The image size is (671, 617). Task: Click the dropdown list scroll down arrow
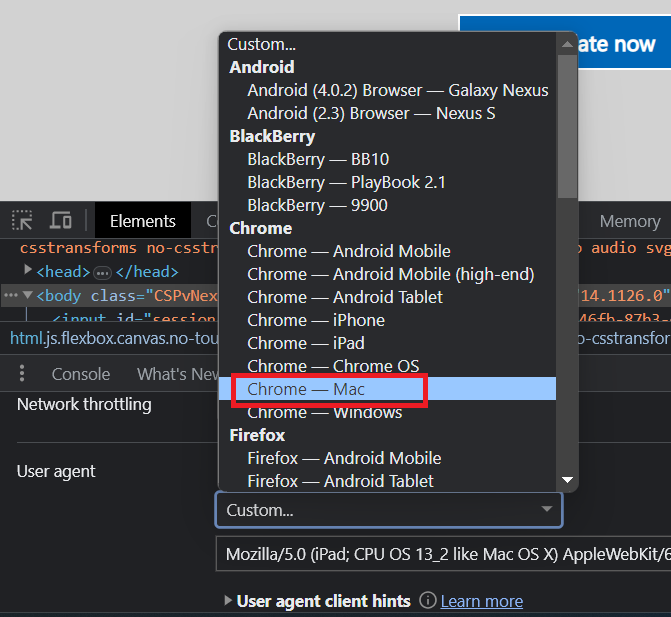pos(567,480)
